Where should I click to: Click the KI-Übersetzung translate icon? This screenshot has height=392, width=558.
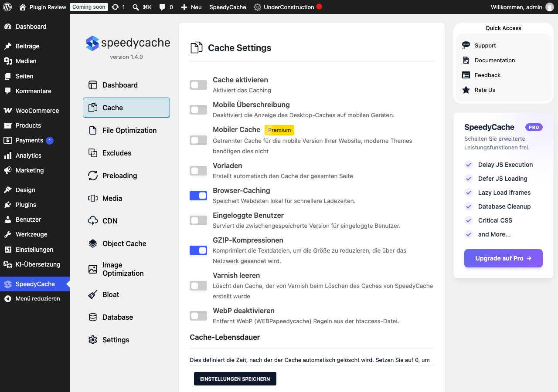(x=8, y=264)
